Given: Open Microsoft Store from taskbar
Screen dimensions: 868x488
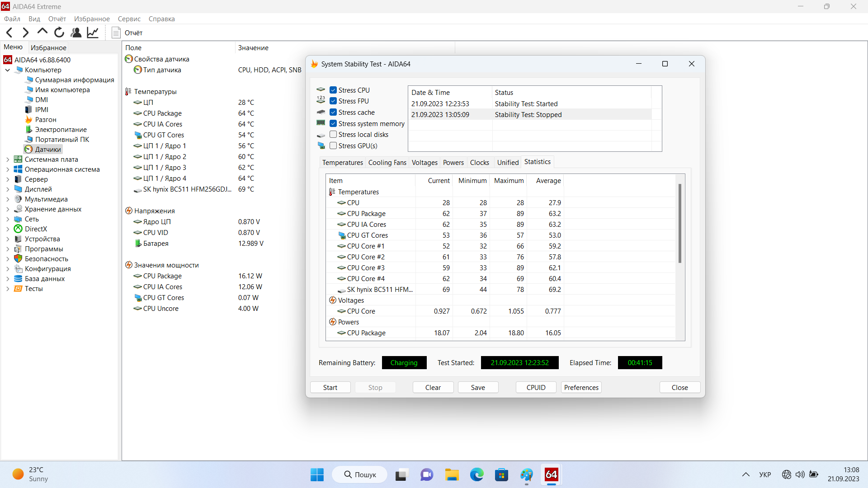Looking at the screenshot, I should [x=501, y=474].
